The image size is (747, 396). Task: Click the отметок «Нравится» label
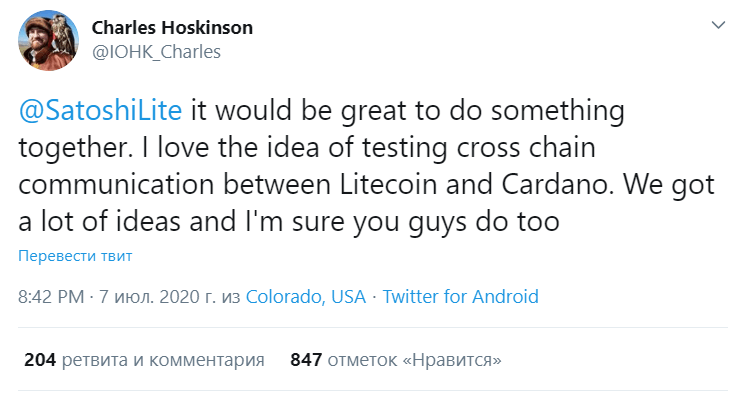pyautogui.click(x=414, y=360)
